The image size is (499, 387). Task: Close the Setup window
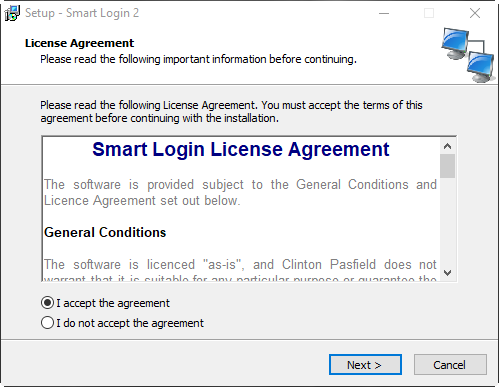click(475, 13)
